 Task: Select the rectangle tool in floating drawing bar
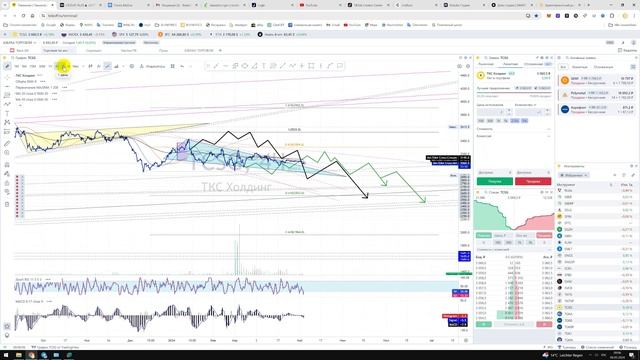[311, 66]
